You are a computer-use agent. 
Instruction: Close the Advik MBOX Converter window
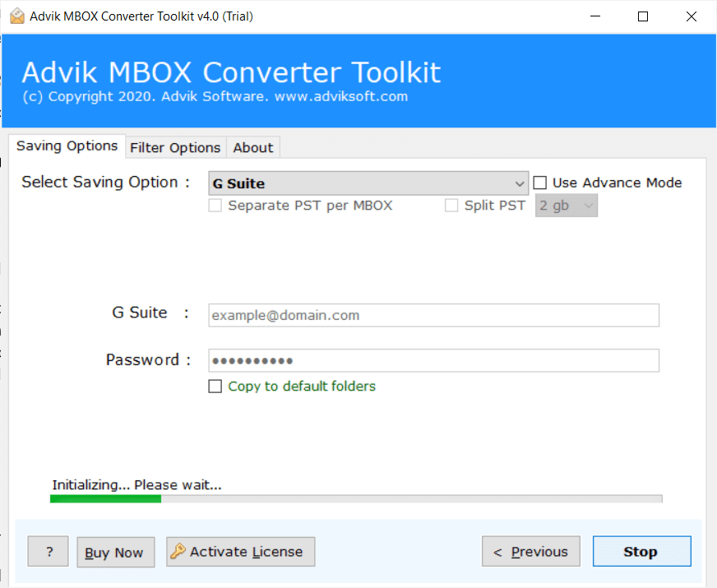(692, 16)
